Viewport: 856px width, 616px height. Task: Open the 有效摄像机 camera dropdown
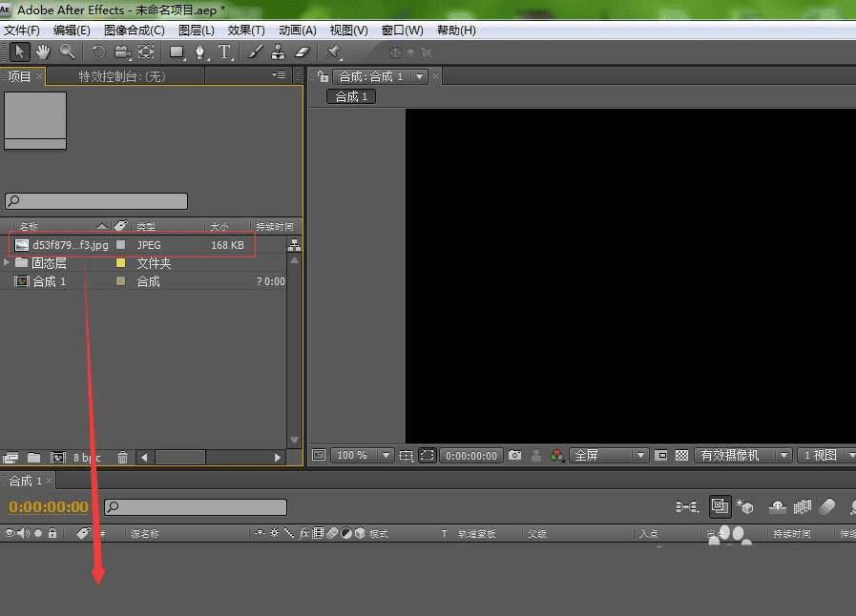[744, 456]
